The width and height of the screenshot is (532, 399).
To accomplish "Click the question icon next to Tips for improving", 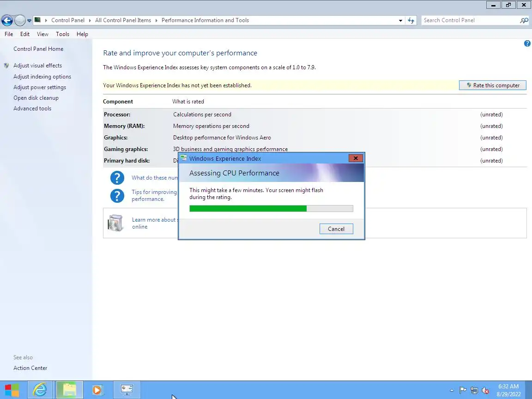I will tap(117, 196).
